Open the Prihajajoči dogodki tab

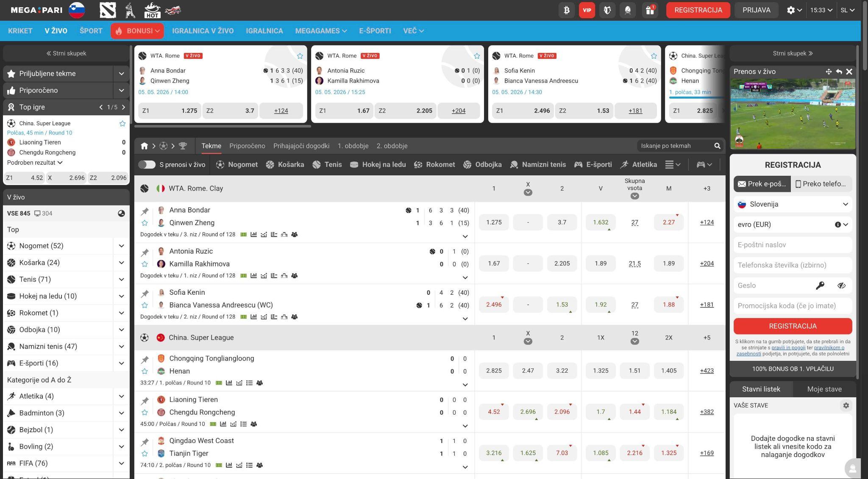pyautogui.click(x=301, y=146)
